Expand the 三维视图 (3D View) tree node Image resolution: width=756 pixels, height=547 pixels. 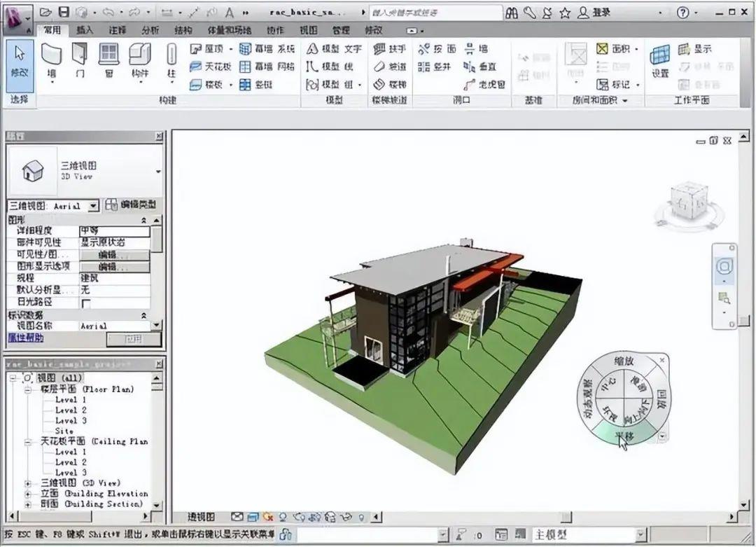pyautogui.click(x=27, y=483)
